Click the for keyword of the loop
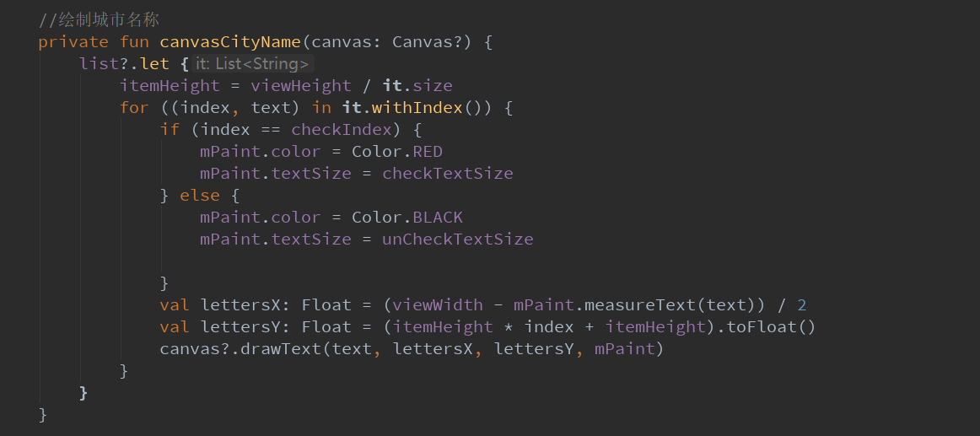 click(134, 107)
